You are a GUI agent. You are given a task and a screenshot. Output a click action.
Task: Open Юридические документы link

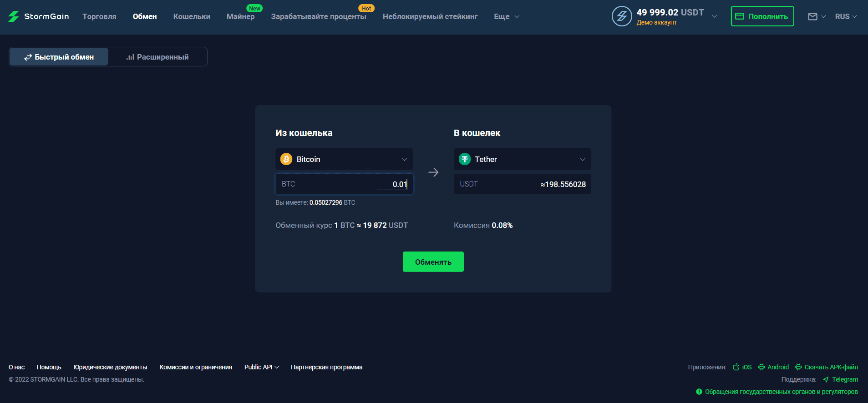coord(111,367)
